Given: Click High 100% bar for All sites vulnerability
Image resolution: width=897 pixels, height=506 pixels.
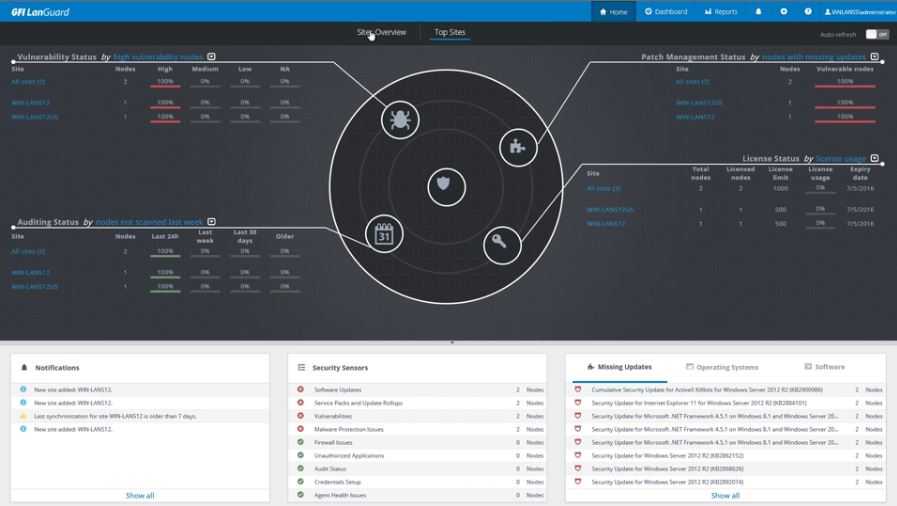Looking at the screenshot, I should point(165,82).
